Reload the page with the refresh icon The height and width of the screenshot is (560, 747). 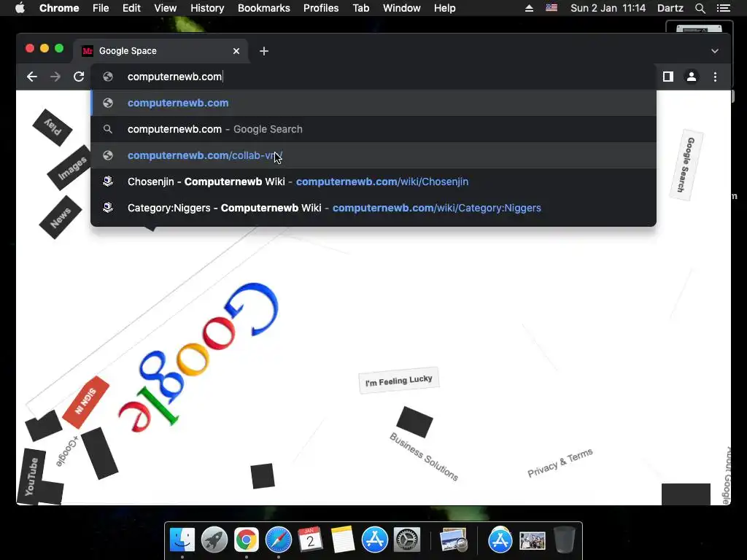(x=79, y=77)
